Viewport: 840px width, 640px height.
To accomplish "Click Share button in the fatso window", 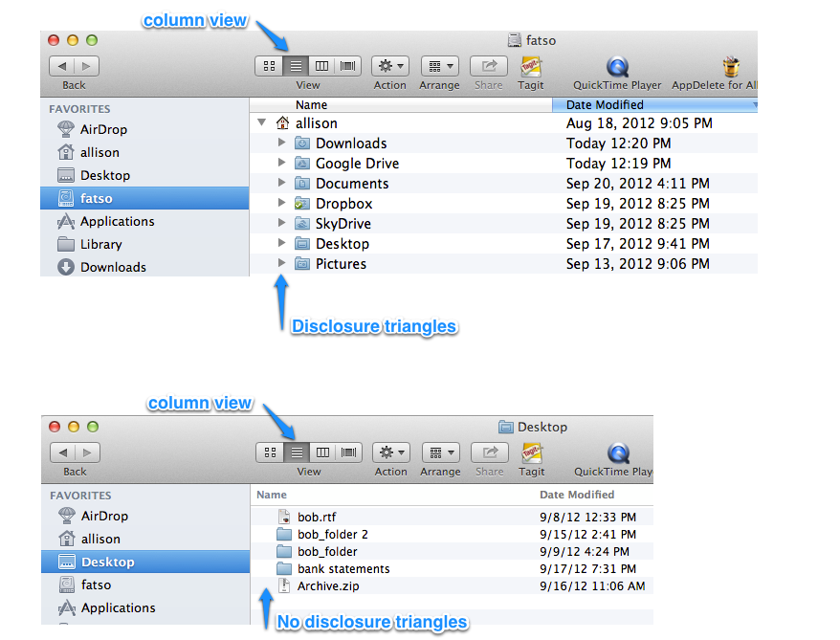I will 489,67.
